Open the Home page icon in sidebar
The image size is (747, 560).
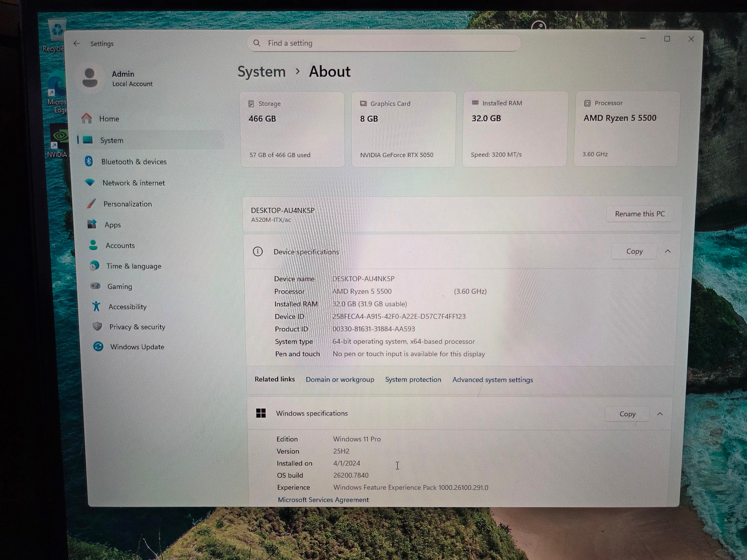[x=87, y=118]
